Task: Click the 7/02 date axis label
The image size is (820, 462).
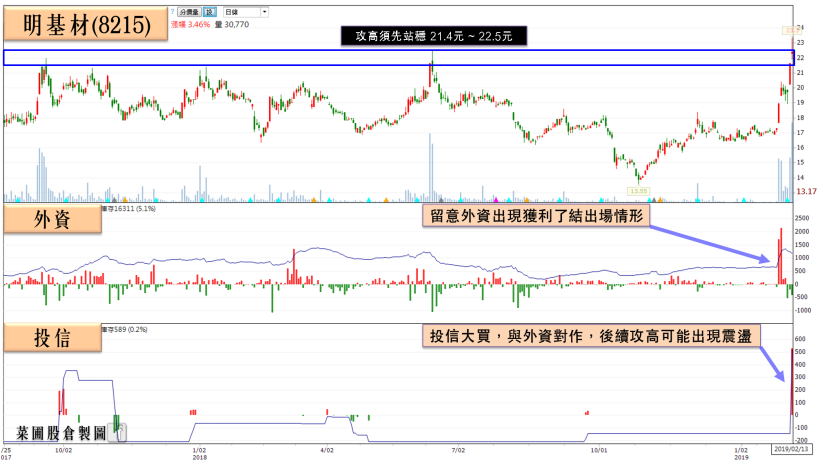Action: pyautogui.click(x=458, y=450)
